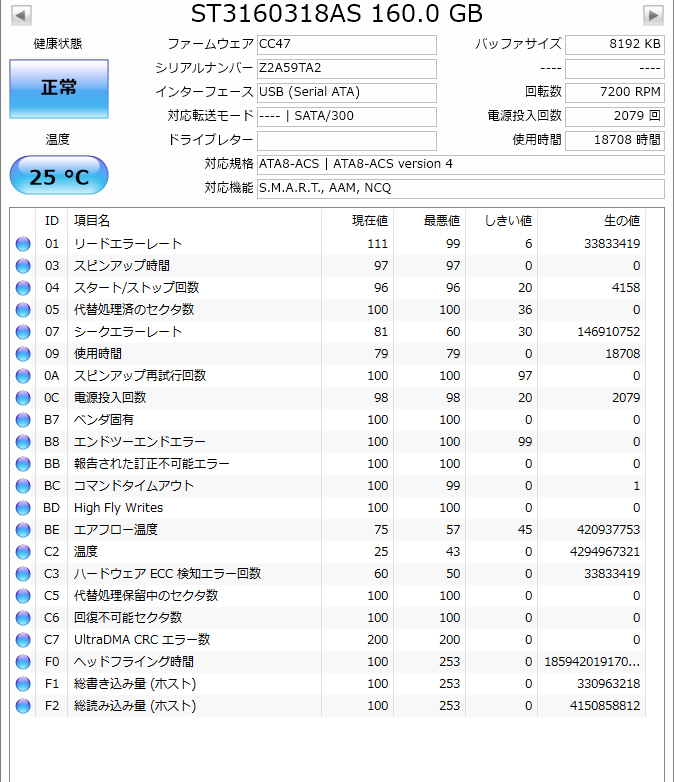Click status icon for F1 総書き込み量
Viewport: 674px width, 782px height.
click(23, 684)
